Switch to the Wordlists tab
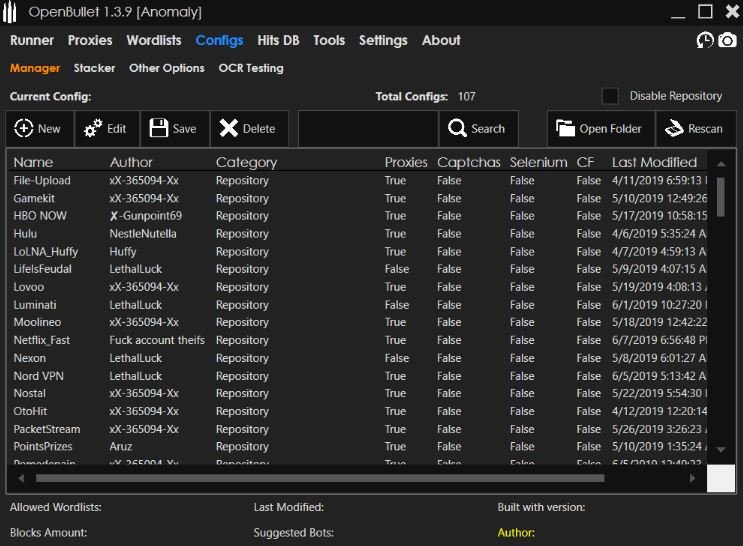This screenshot has height=546, width=743. [154, 40]
